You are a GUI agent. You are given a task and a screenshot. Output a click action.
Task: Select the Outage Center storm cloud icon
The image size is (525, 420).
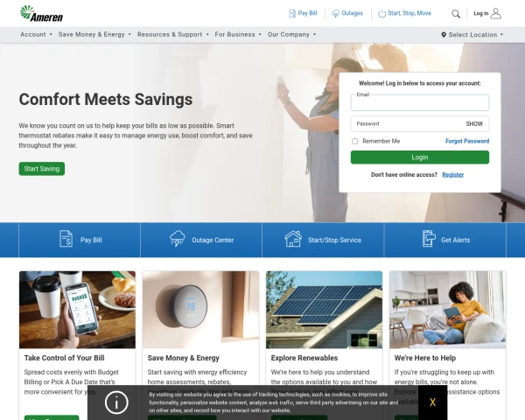point(177,239)
